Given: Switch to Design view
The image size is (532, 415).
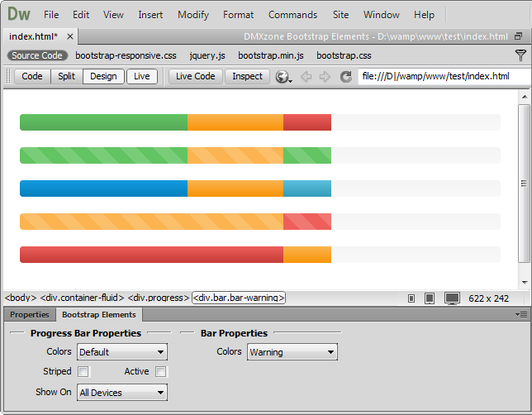Looking at the screenshot, I should (x=103, y=76).
